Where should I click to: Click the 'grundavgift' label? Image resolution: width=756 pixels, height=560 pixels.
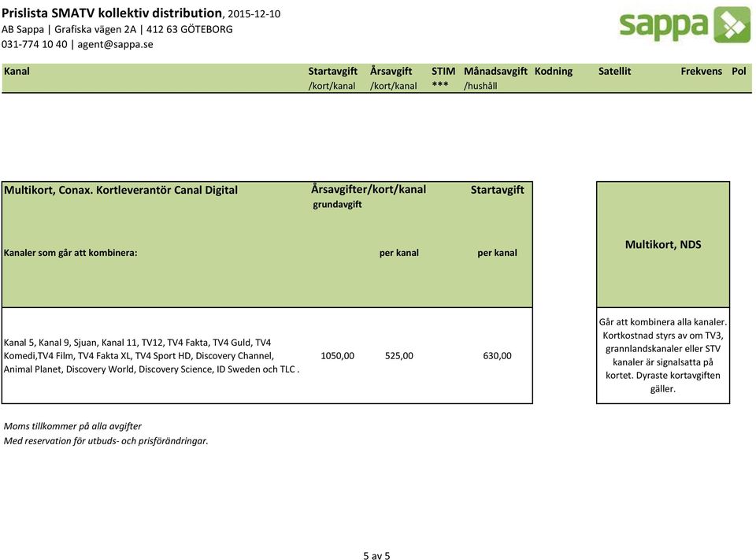tap(337, 205)
